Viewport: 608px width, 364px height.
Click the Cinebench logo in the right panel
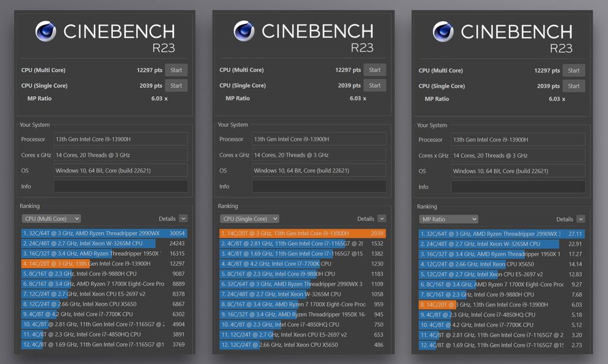point(443,32)
